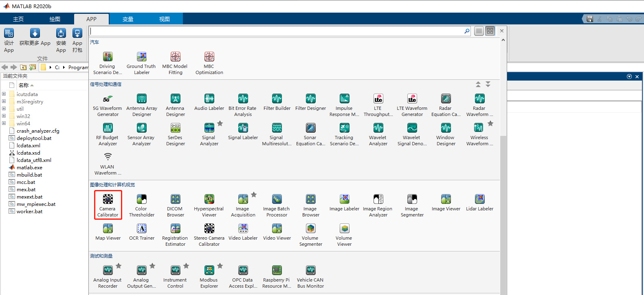Screen dimensions: 644x295
Task: Expand the win32 folder
Action: click(x=4, y=116)
